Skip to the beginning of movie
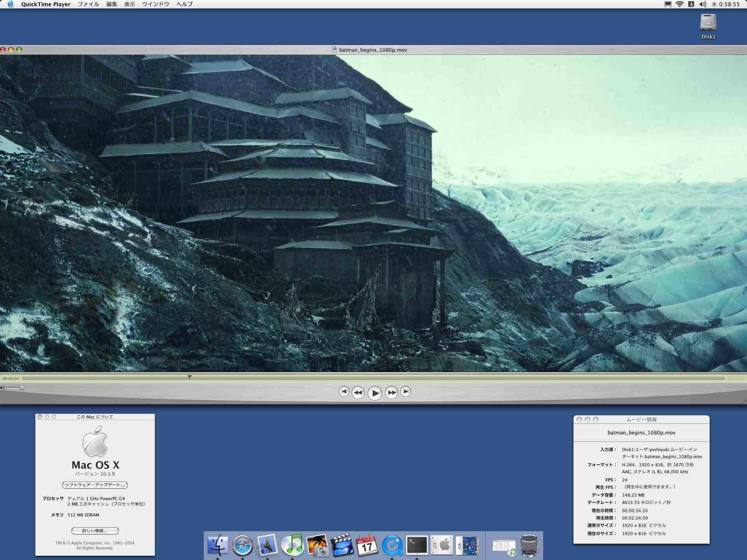The image size is (747, 560). tap(344, 391)
